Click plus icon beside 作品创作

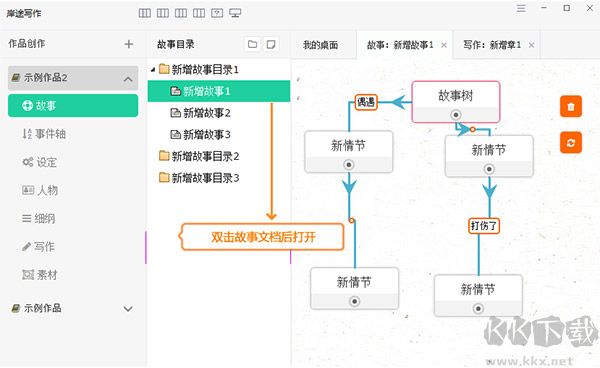pos(129,44)
